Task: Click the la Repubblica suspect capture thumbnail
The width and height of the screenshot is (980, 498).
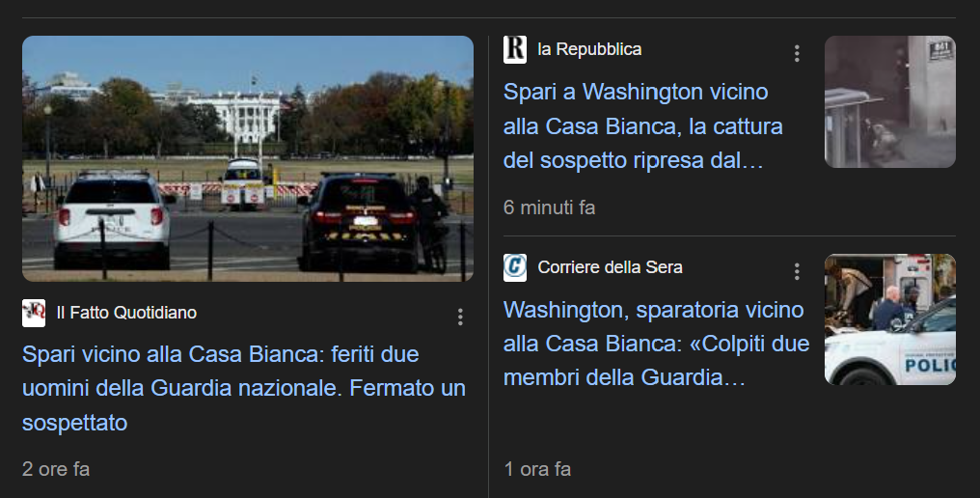Action: [x=890, y=102]
